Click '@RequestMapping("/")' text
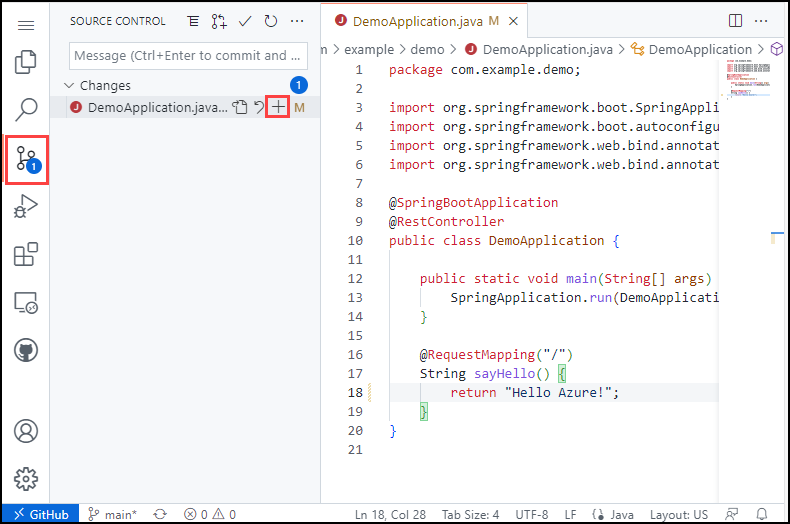 coord(496,355)
